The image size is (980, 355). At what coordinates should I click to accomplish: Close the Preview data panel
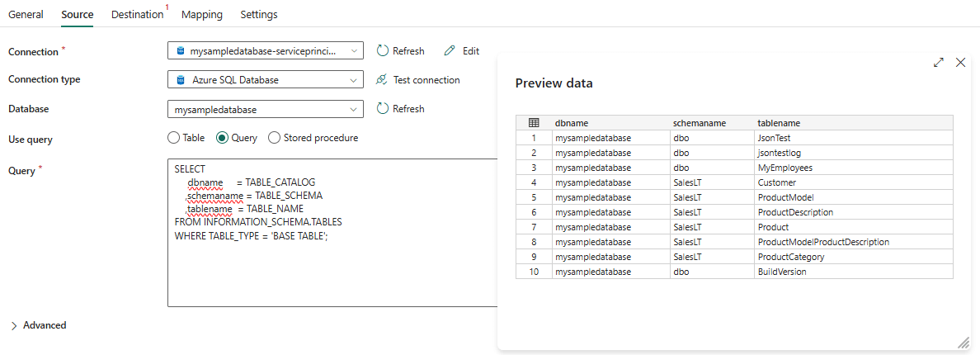click(960, 63)
